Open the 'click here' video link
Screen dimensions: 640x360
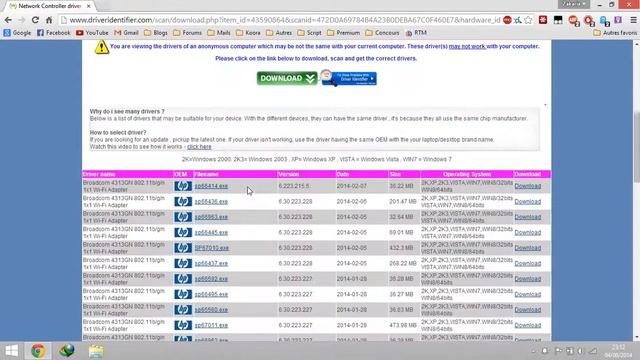pyautogui.click(x=199, y=147)
